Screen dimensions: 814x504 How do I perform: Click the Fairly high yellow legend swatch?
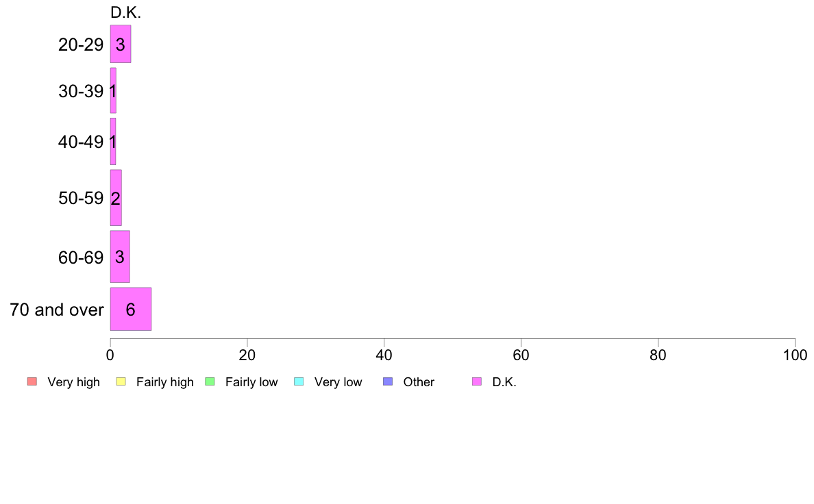coord(121,381)
